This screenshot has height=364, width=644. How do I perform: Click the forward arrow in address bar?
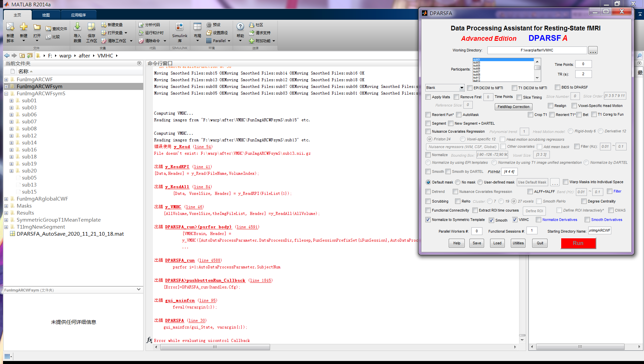(14, 55)
